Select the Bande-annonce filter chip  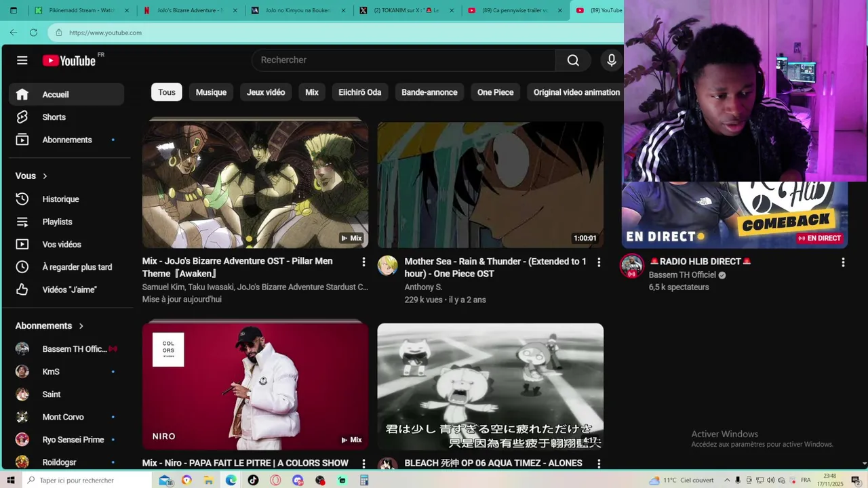tap(429, 92)
